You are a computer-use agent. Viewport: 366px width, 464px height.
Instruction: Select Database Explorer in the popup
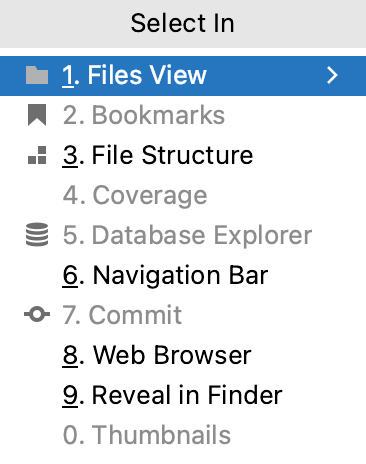(183, 235)
